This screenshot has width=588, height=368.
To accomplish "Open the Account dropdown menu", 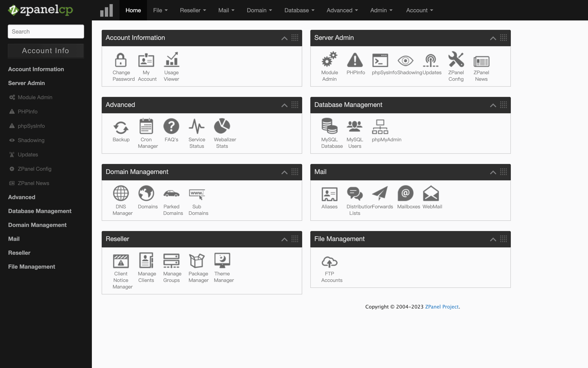I will [x=420, y=10].
